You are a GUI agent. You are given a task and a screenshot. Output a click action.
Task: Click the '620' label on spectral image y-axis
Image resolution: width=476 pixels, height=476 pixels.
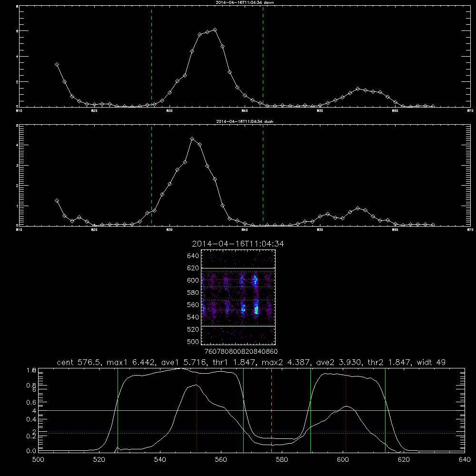pyautogui.click(x=193, y=268)
